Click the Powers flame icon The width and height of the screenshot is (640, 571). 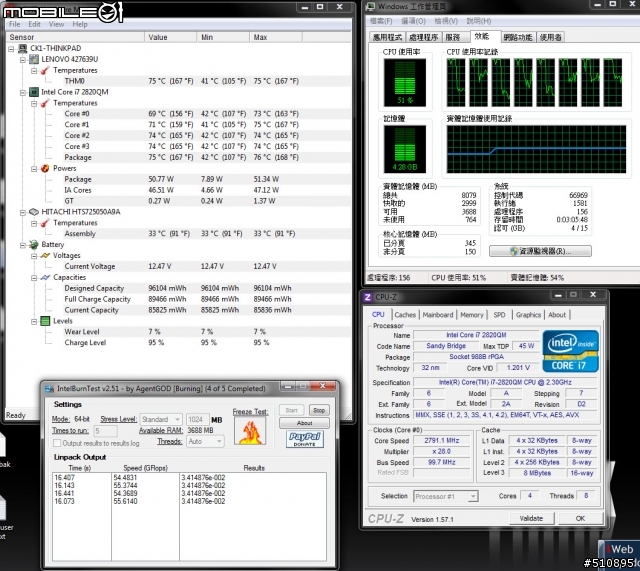pos(45,168)
